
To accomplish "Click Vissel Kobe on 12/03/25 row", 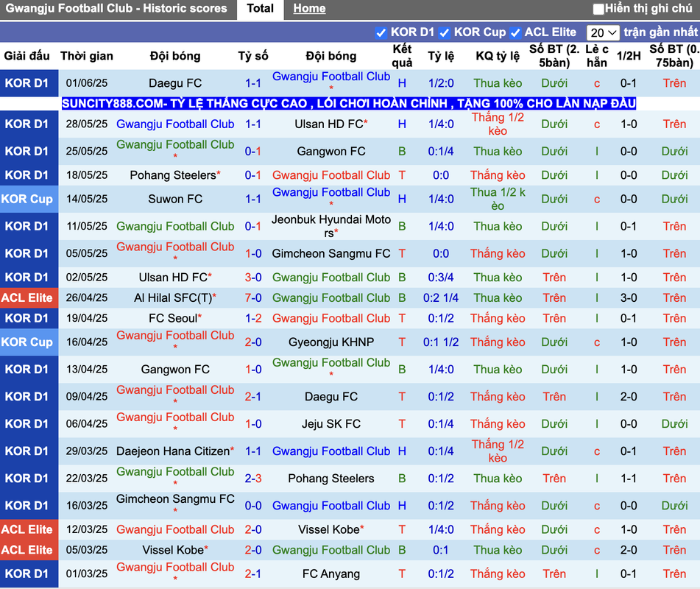I will tap(330, 529).
